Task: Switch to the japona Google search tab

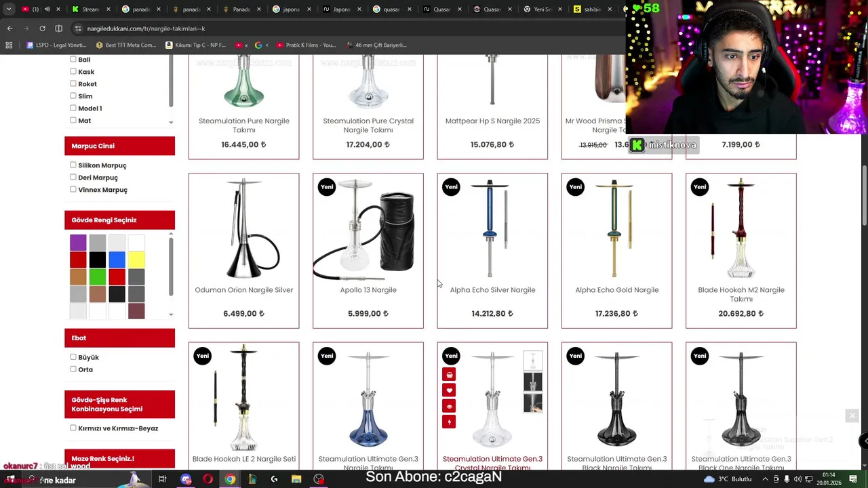Action: point(289,9)
